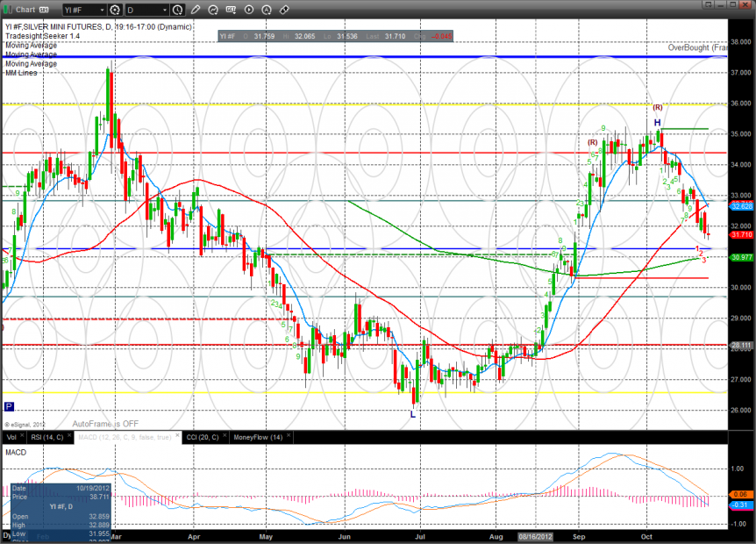
Task: Click the Jun label on time axis
Action: tap(345, 537)
